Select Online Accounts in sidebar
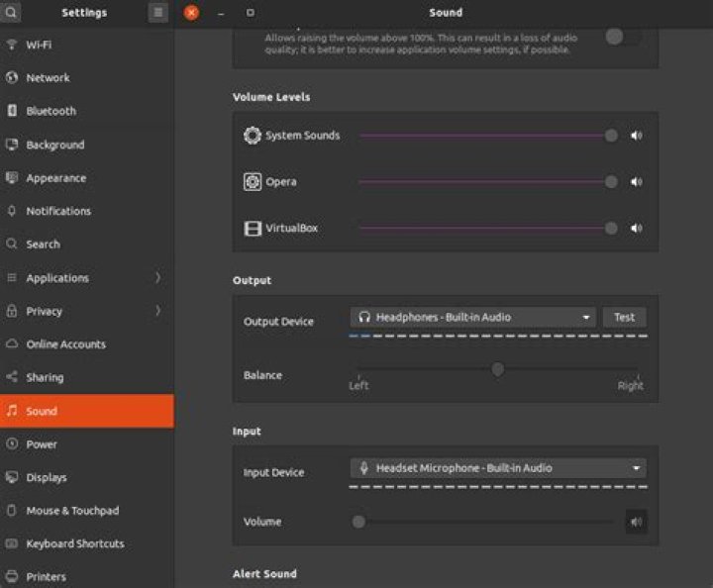Screen dimensions: 713x588 [x=87, y=343]
